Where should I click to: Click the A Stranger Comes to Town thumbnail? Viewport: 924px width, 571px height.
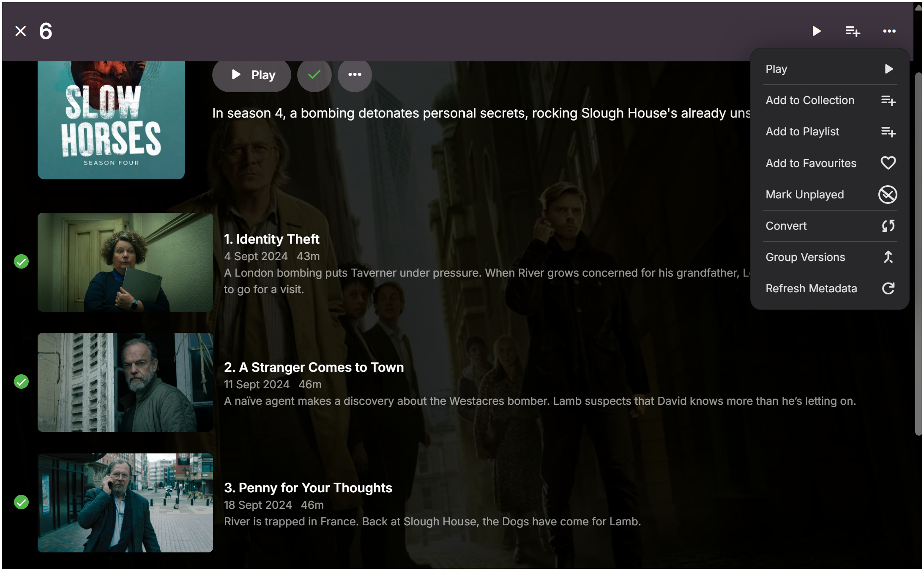click(x=125, y=382)
